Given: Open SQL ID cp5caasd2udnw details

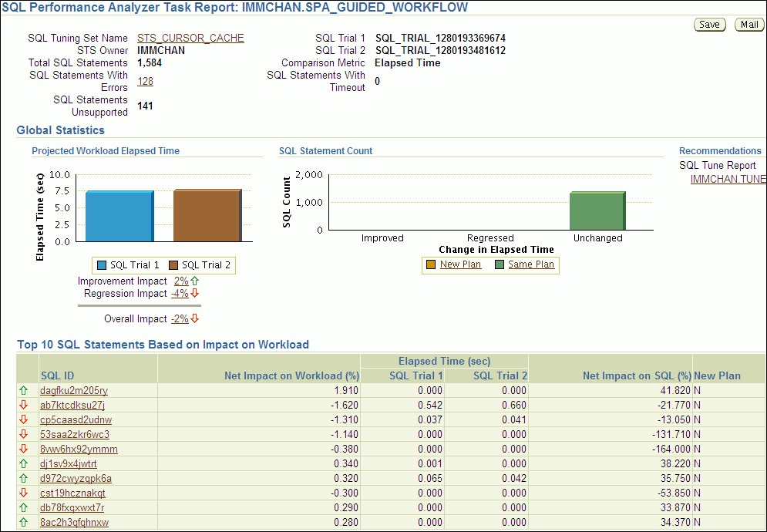Looking at the screenshot, I should click(76, 420).
